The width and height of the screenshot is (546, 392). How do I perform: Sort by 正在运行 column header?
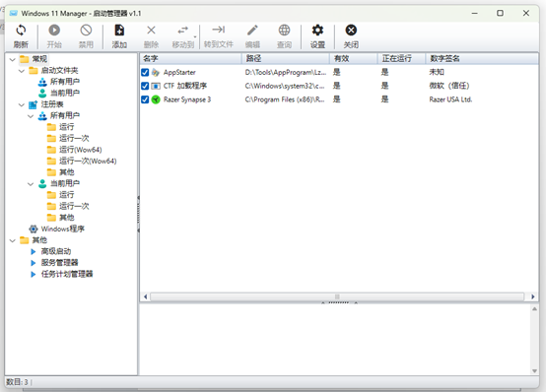click(x=401, y=58)
